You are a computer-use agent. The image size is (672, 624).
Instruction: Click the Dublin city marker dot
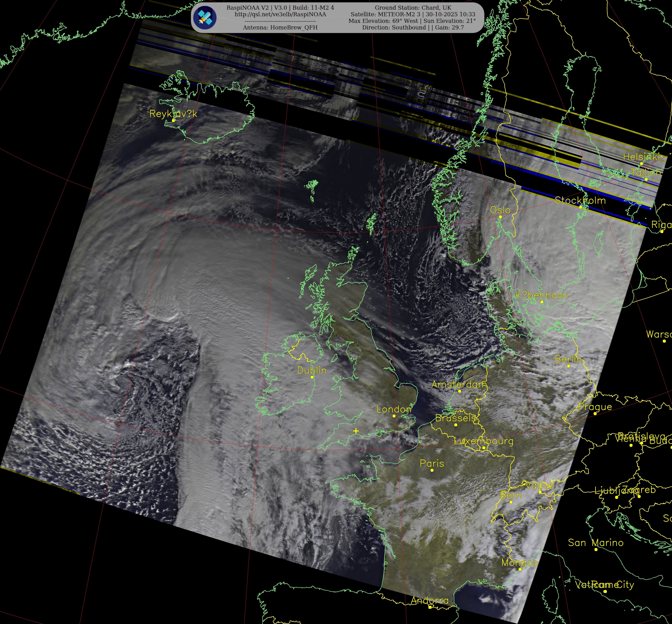[x=312, y=377]
